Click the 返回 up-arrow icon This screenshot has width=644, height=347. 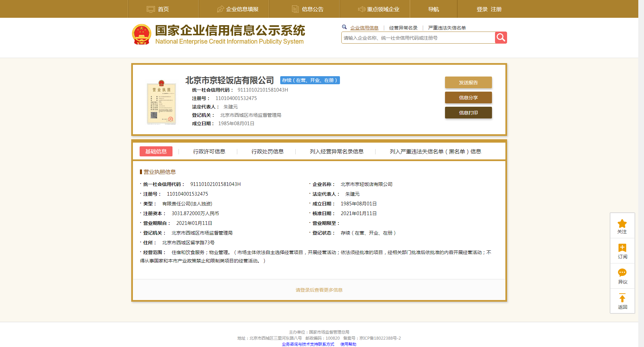point(622,298)
